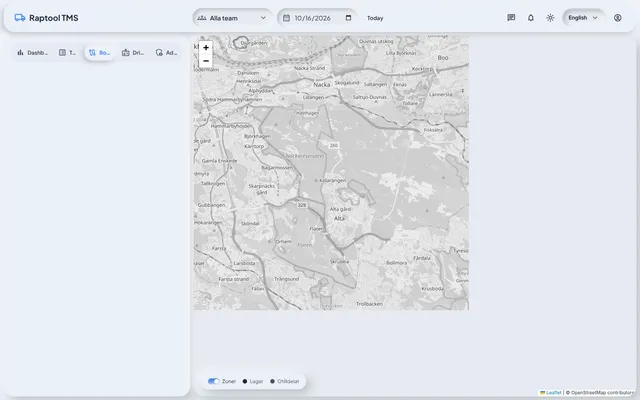Click the Skarpnäcks gård map label
This screenshot has width=640, height=400.
pos(262,189)
